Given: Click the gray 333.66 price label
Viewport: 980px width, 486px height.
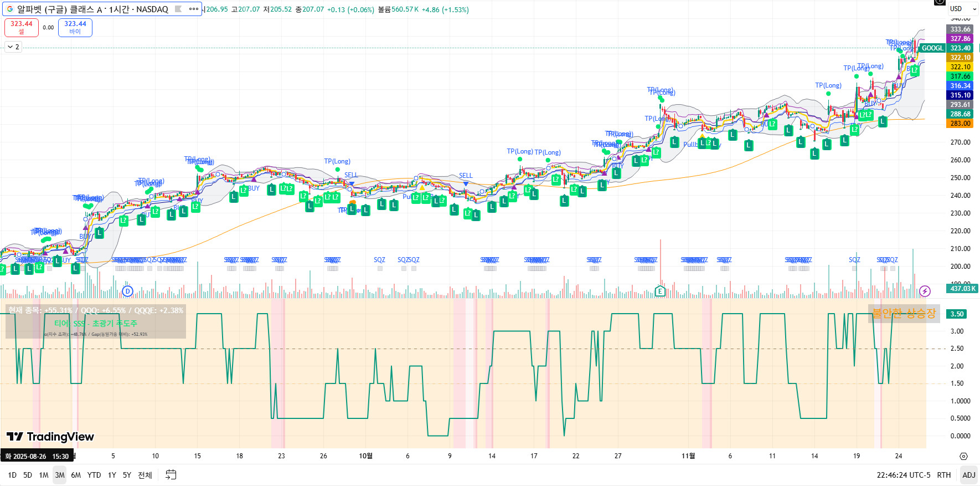Looking at the screenshot, I should pyautogui.click(x=960, y=29).
